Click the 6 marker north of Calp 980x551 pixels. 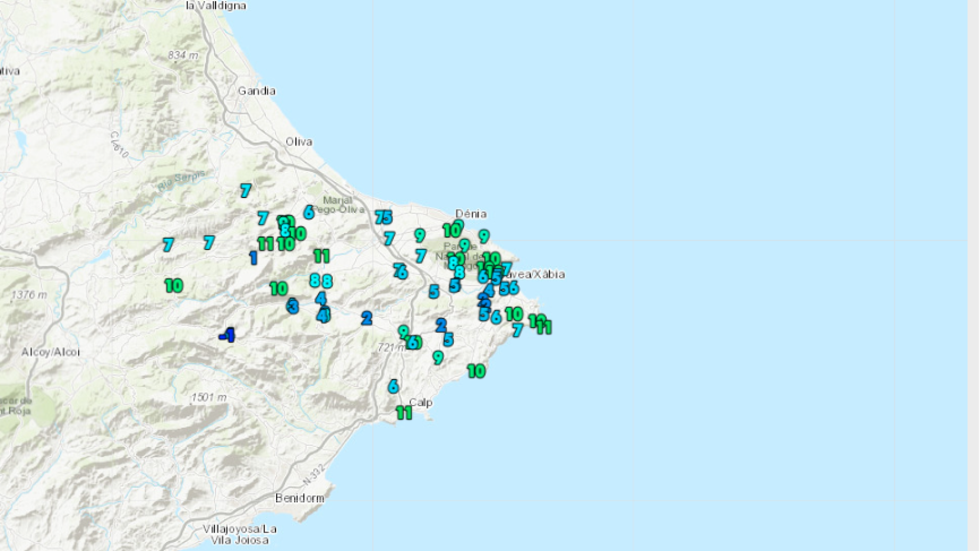point(393,386)
